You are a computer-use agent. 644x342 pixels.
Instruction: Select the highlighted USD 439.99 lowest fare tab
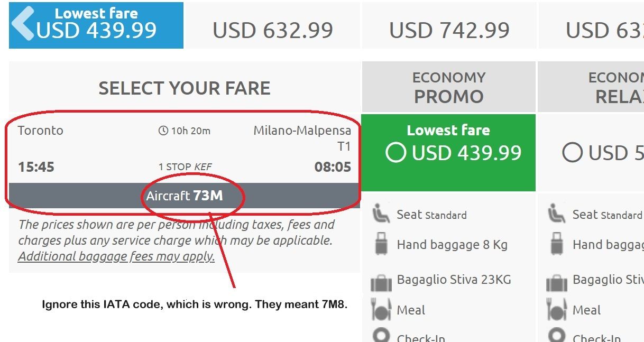point(96,25)
